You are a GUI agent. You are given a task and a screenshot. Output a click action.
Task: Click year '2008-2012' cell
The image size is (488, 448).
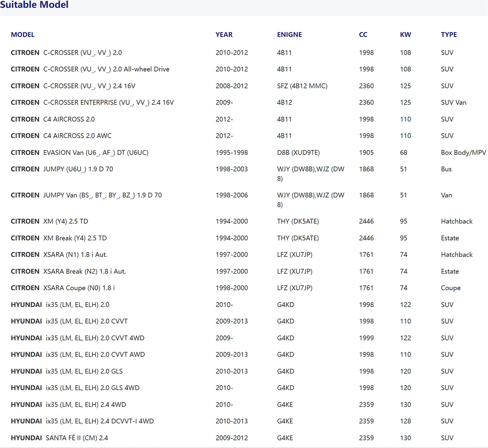[x=231, y=86]
